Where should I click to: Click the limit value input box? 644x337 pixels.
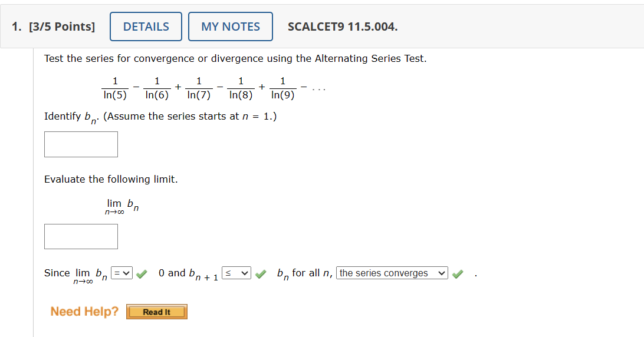point(81,236)
